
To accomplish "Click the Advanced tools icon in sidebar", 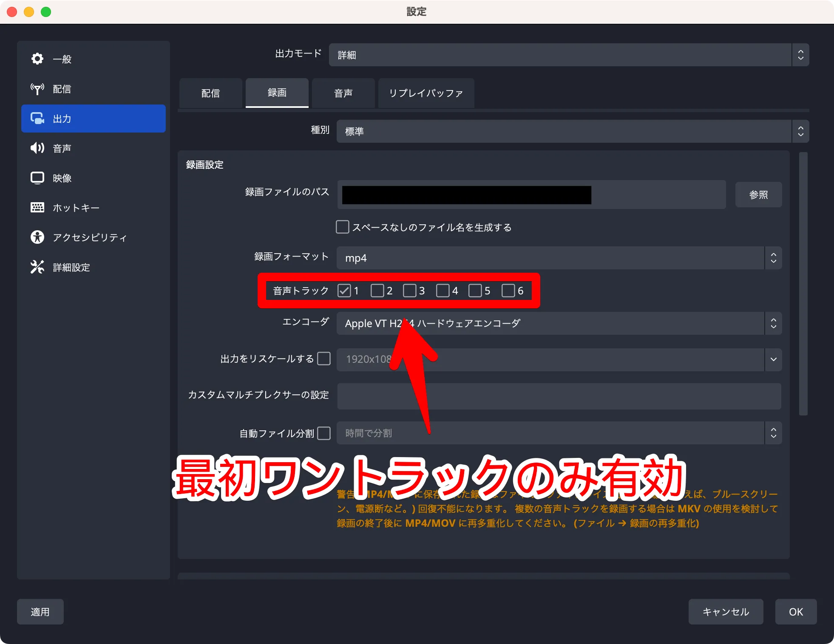I will pyautogui.click(x=37, y=267).
